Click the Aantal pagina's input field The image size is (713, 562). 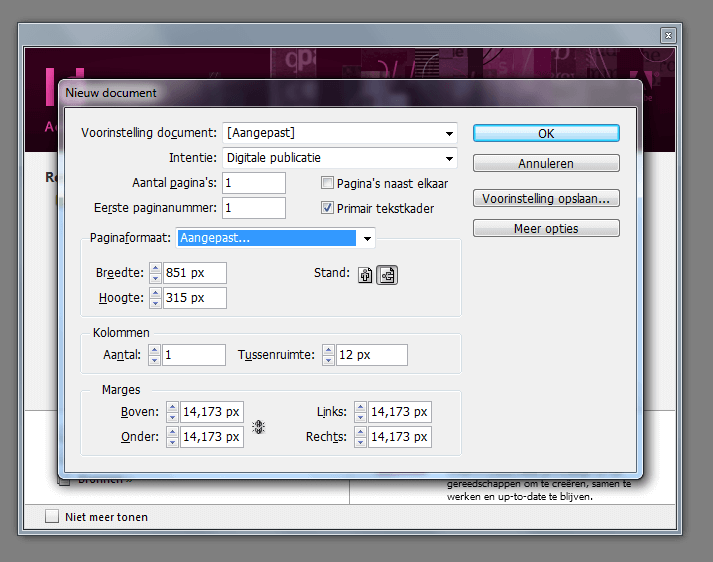pyautogui.click(x=254, y=183)
